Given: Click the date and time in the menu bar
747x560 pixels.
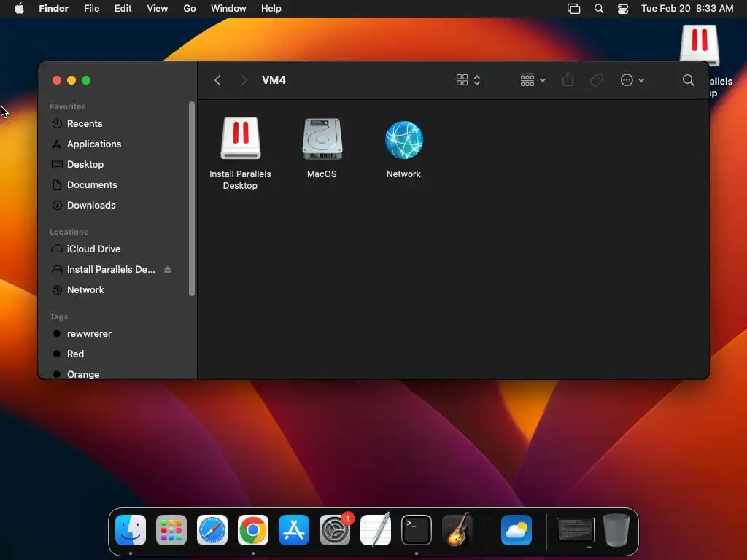Looking at the screenshot, I should point(687,9).
